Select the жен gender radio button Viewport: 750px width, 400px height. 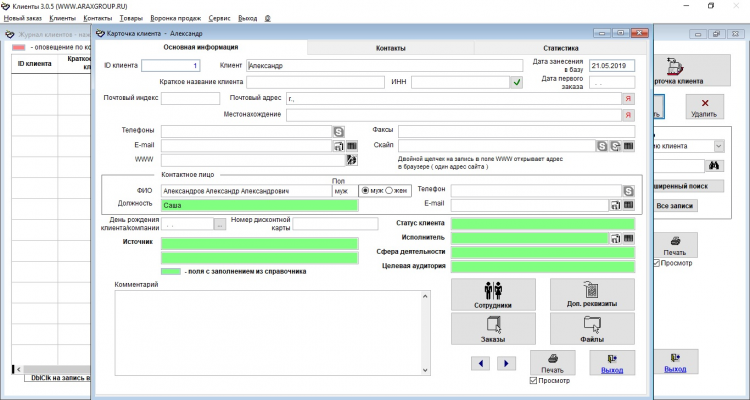tap(390, 190)
